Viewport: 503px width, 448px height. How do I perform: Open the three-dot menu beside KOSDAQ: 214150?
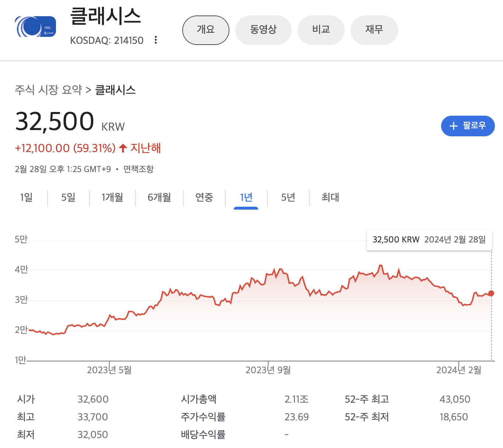[156, 40]
